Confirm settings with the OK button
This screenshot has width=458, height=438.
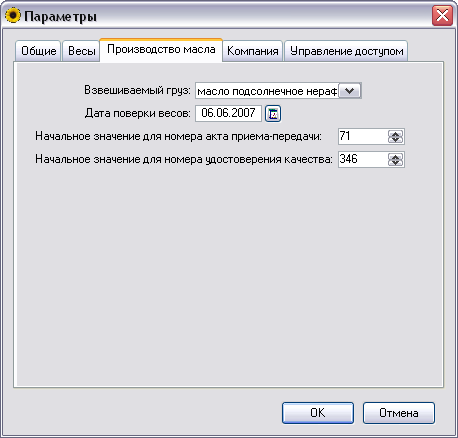click(318, 413)
